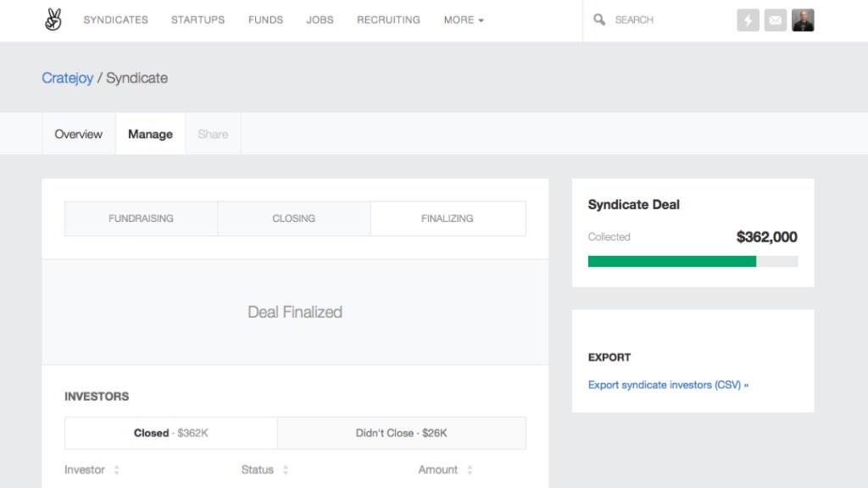
Task: Select the Finalizing stage
Action: pos(447,219)
